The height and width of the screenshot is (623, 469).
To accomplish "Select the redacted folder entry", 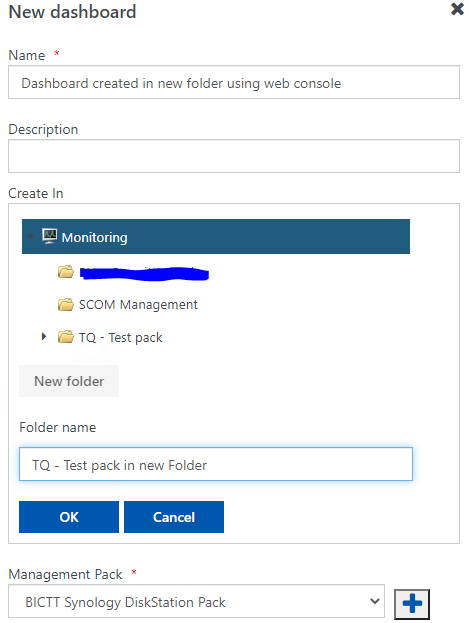I will point(144,273).
